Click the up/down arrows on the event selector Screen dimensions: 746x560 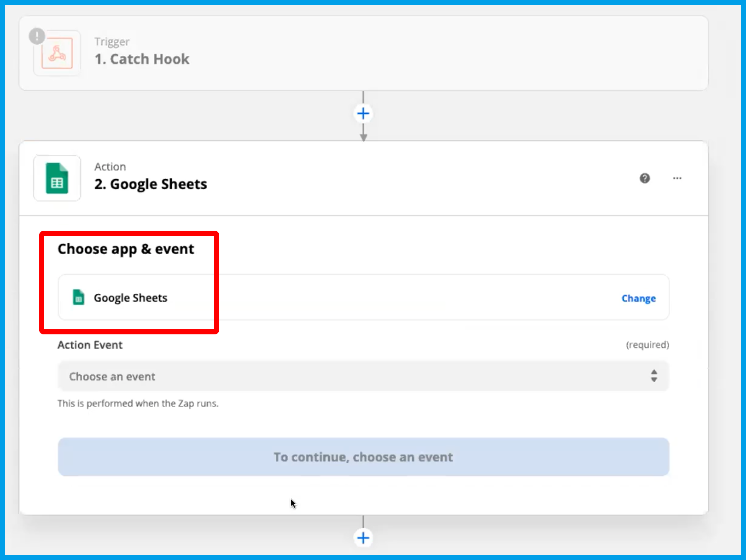point(653,376)
